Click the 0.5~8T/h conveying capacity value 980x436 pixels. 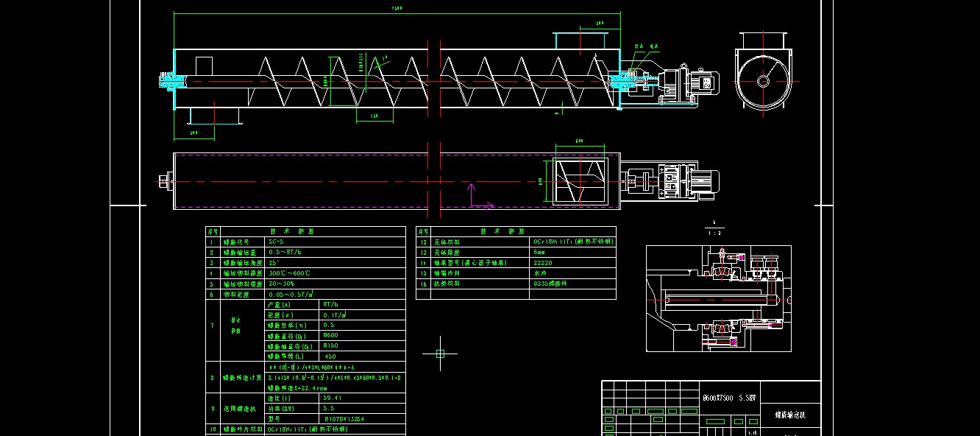(x=286, y=252)
